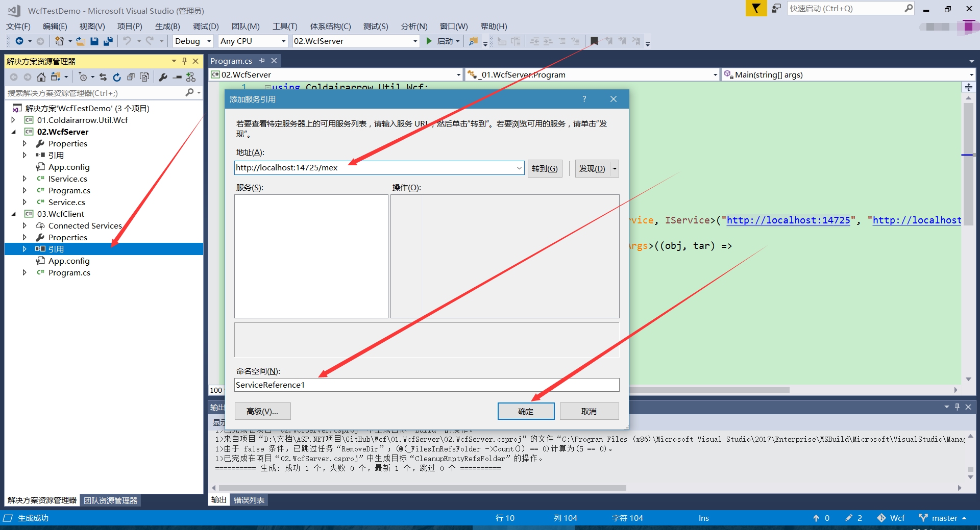Expand the IService.cs tree node
Viewport: 980px width, 530px height.
[x=24, y=179]
